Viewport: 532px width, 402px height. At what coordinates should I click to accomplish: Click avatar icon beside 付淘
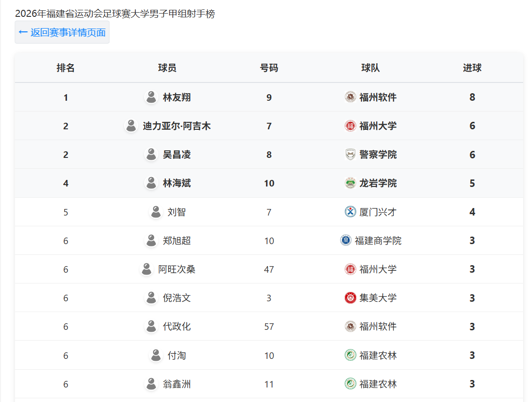point(156,355)
